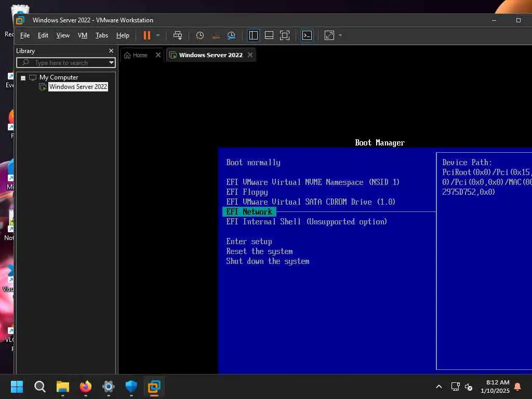Open the Tabs menu
Image resolution: width=532 pixels, height=399 pixels.
pos(101,35)
